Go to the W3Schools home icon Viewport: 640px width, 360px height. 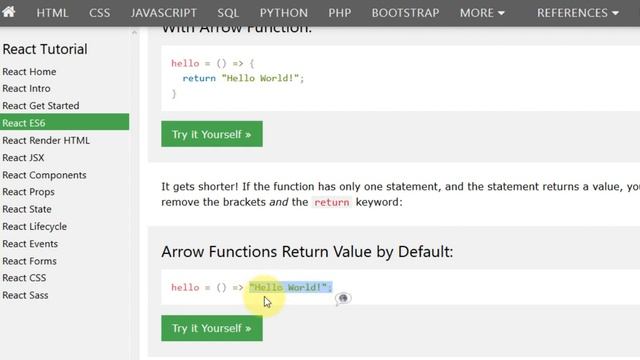[x=8, y=11]
